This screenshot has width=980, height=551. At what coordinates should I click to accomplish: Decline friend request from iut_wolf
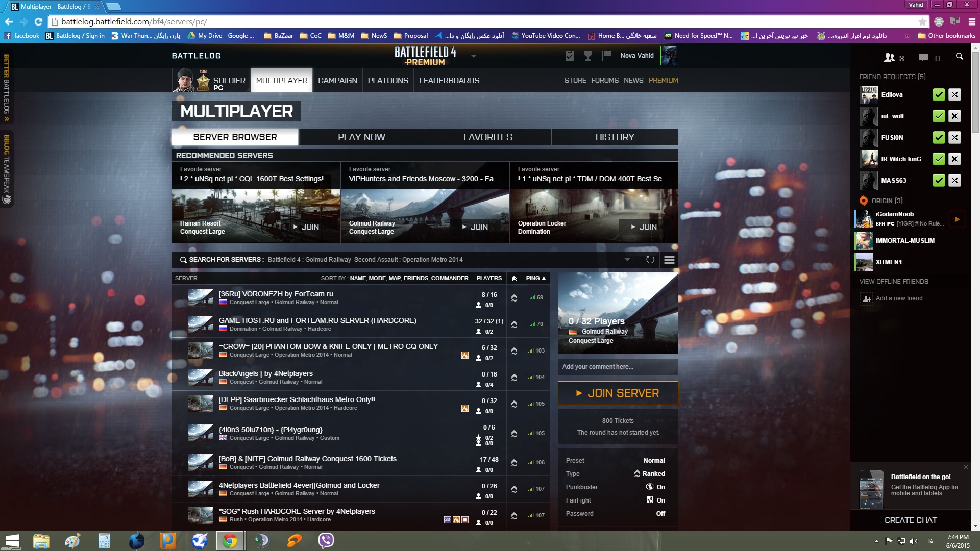954,116
